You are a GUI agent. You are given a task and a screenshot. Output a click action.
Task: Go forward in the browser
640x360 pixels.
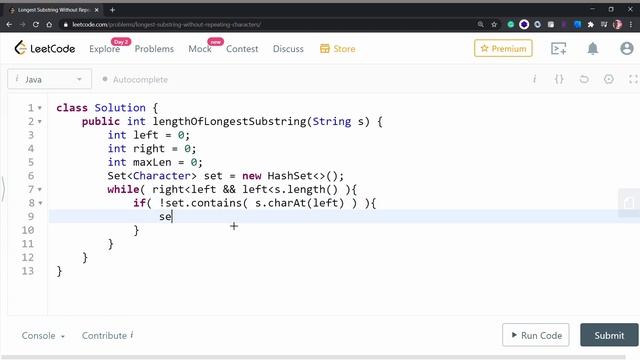pos(22,24)
